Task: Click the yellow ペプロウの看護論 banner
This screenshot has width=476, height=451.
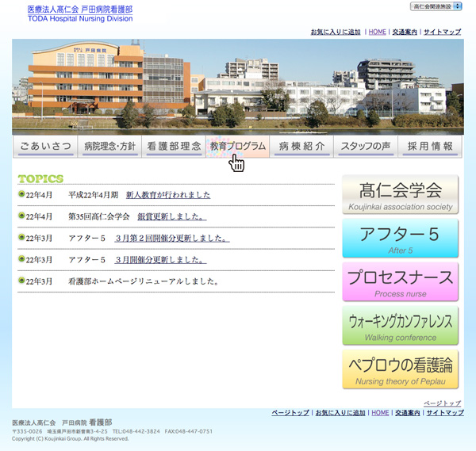Action: point(401,369)
